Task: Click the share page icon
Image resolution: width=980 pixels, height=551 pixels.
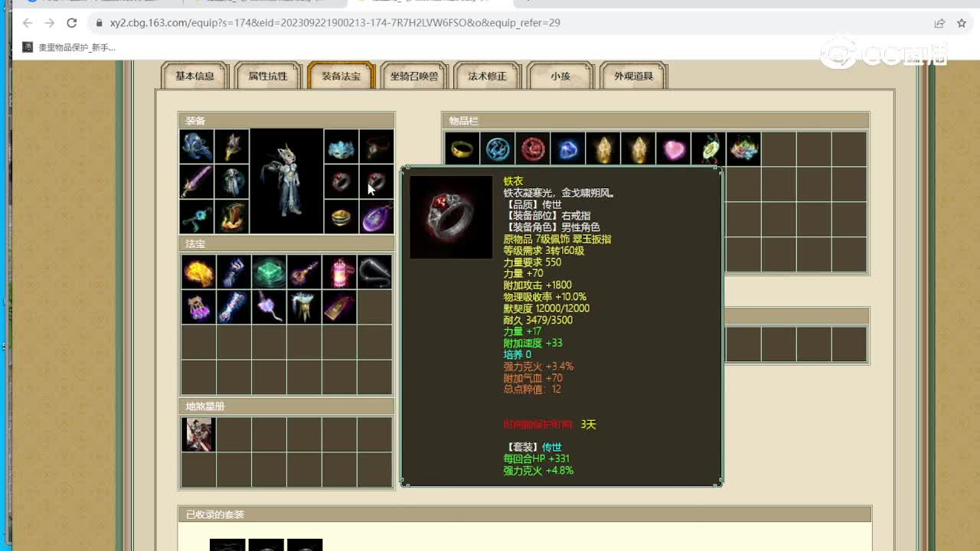Action: coord(939,23)
